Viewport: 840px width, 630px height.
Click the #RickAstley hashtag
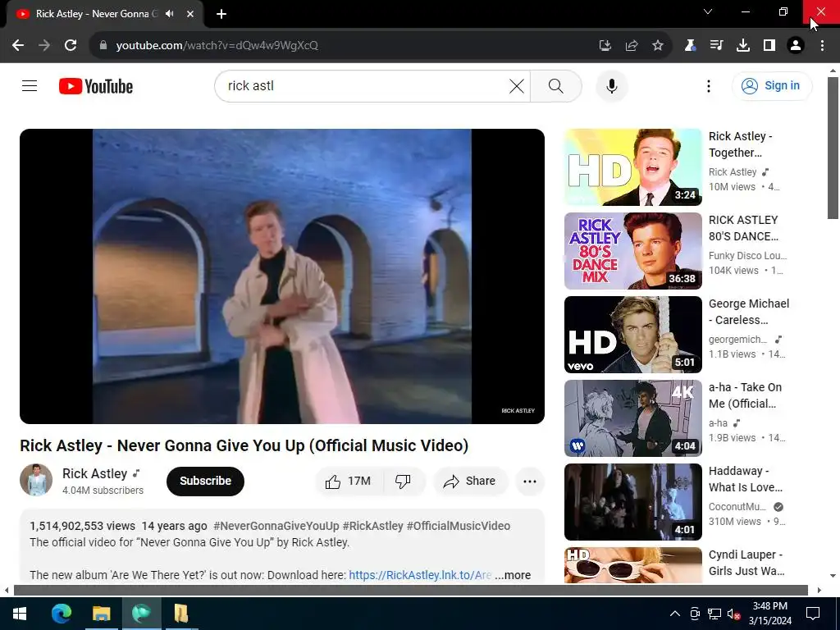[373, 526]
